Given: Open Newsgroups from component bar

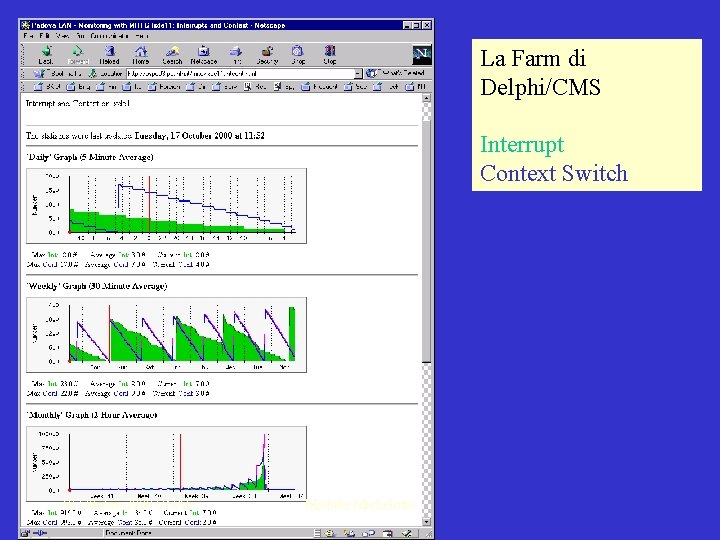Looking at the screenshot, I should (x=368, y=534).
